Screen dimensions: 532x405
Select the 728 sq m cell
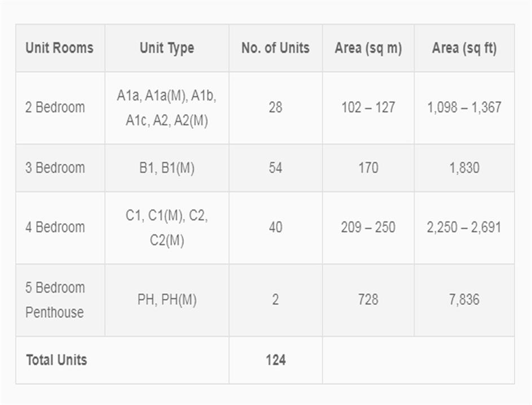coord(368,299)
